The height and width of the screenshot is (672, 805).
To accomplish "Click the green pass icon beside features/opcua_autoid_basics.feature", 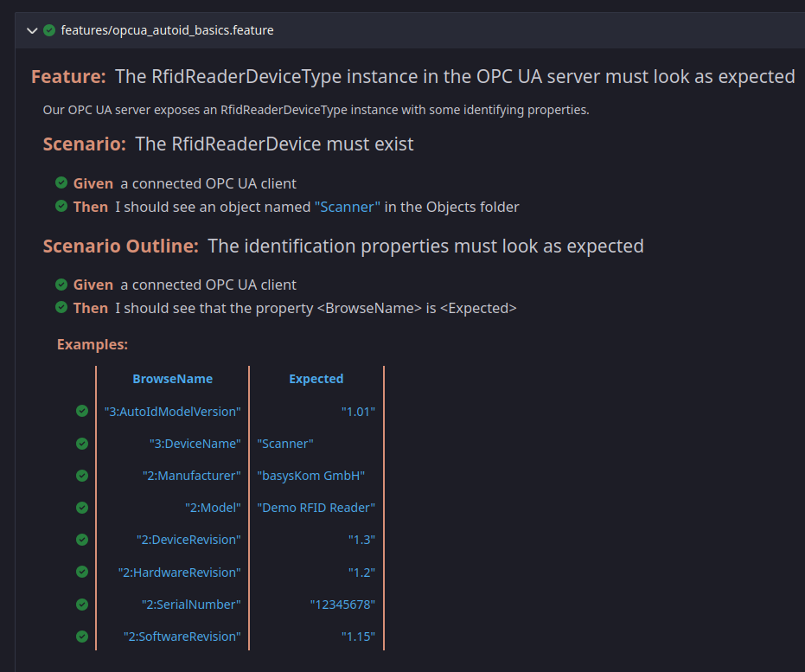I will click(x=49, y=30).
